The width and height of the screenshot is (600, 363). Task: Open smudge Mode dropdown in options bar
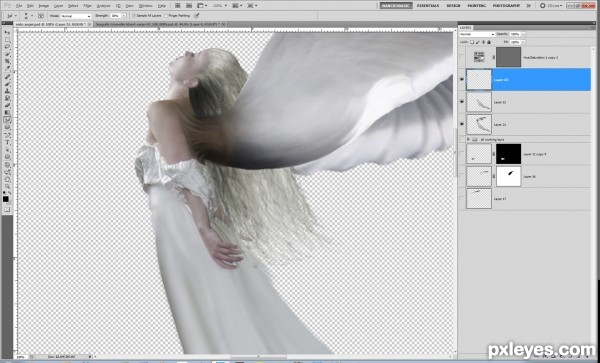[76, 16]
